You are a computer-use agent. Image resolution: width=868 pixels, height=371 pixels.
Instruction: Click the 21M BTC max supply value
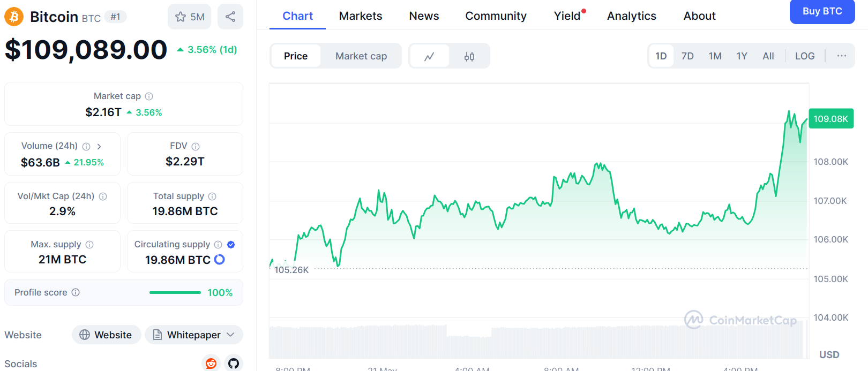click(62, 260)
